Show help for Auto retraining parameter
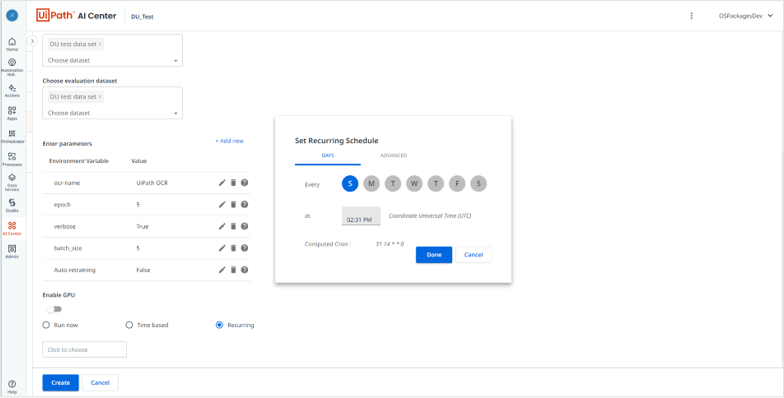This screenshot has width=784, height=398. click(244, 270)
